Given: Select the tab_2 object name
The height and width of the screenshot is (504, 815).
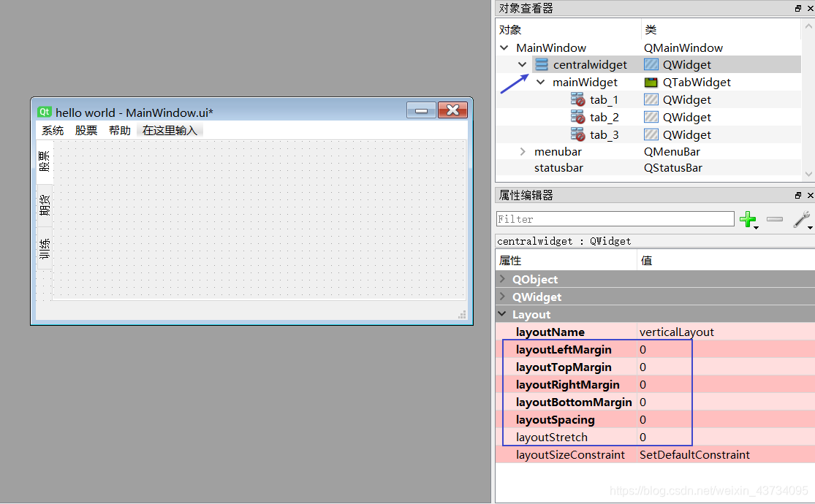Looking at the screenshot, I should 604,117.
